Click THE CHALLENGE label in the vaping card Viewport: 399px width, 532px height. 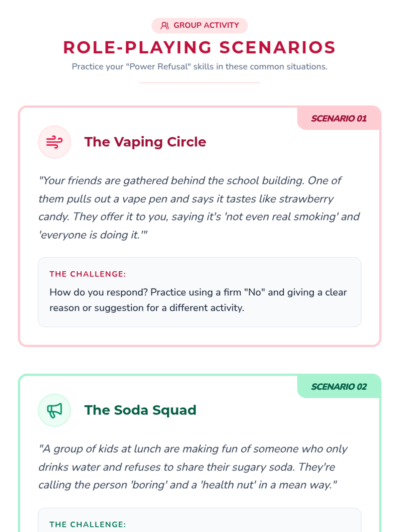(88, 274)
